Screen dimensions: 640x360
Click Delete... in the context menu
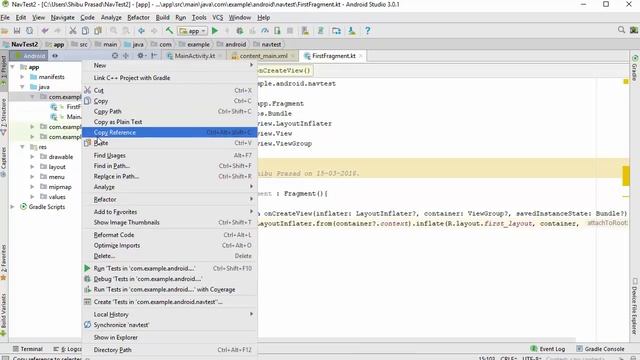coord(169,256)
